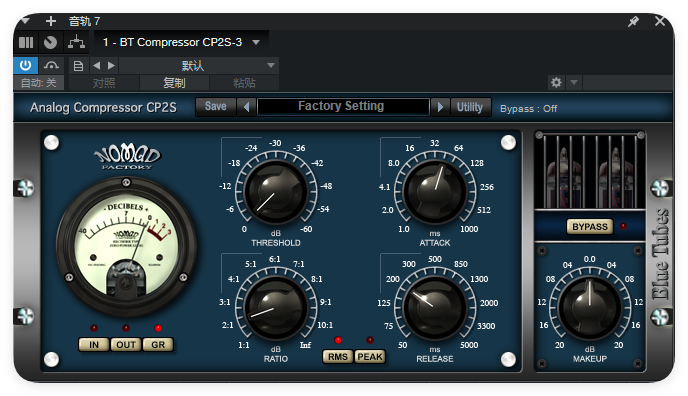Open the collapse arrow next to track title
688x396 pixels.
tap(26, 21)
